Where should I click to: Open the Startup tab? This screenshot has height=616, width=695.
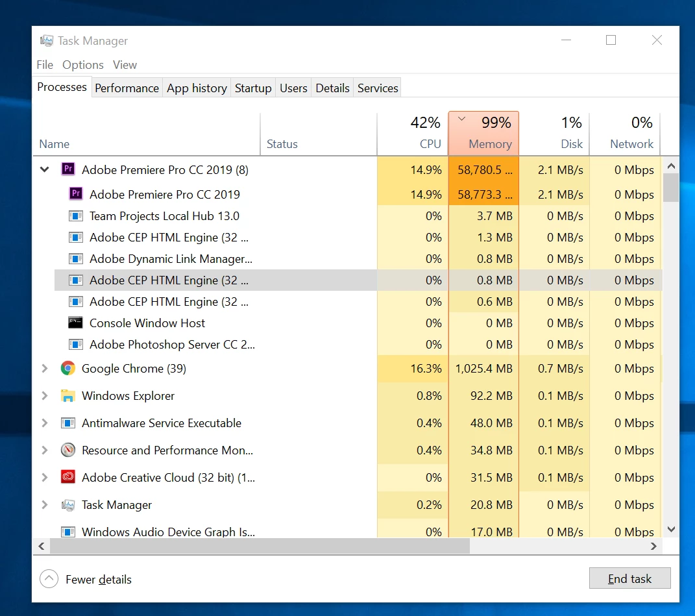coord(253,88)
